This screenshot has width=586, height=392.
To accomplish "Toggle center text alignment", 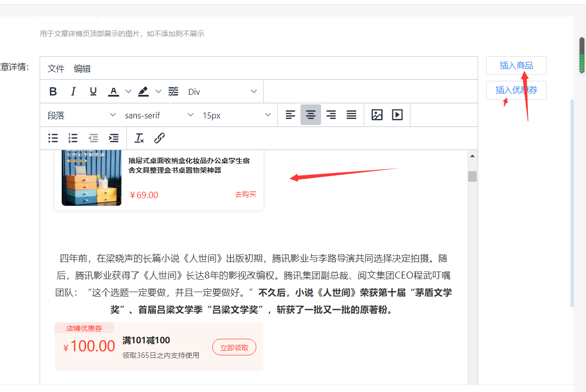I will coord(311,115).
